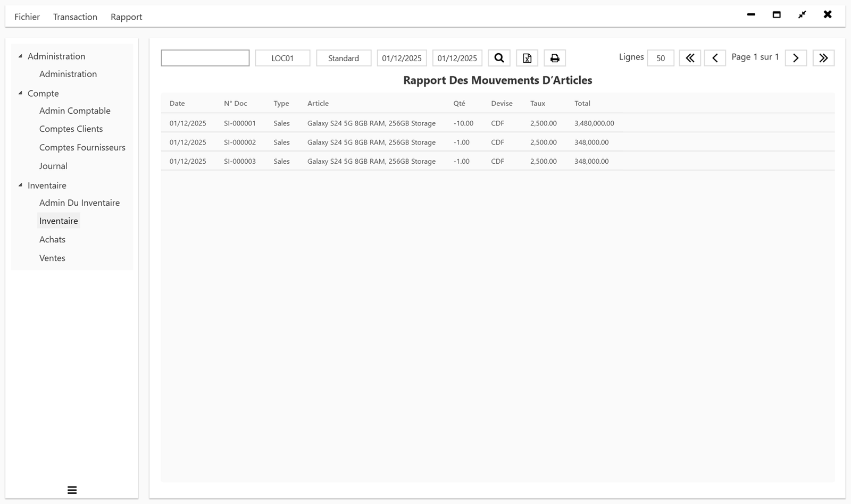Go to first page with double-left arrow
The image size is (851, 504).
tap(690, 57)
